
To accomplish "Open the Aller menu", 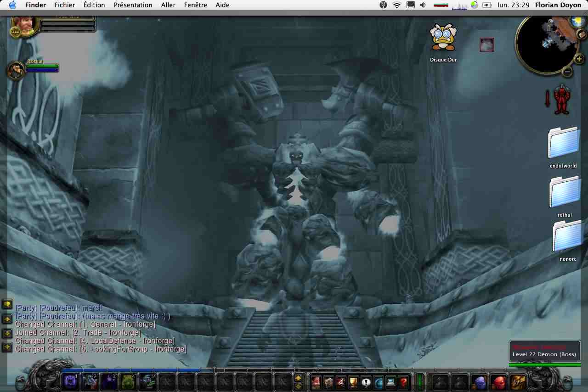I will [x=168, y=5].
